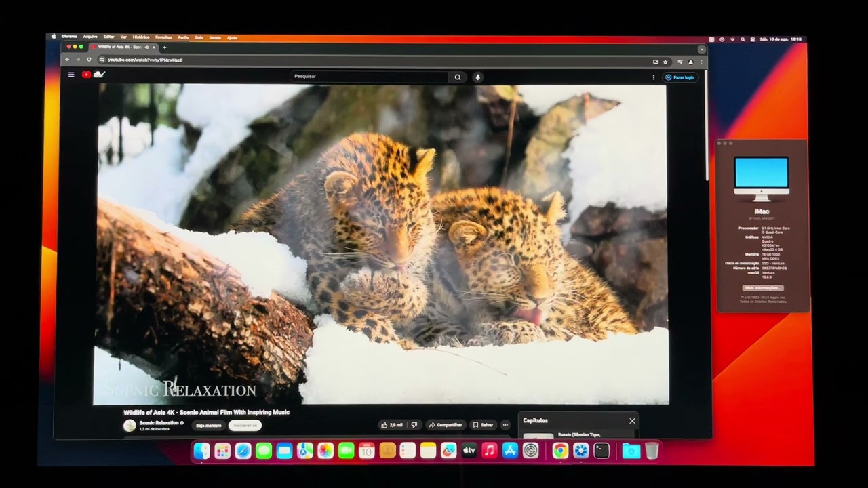This screenshot has height=488, width=868.
Task: Open the Histórico menu
Action: (x=141, y=37)
